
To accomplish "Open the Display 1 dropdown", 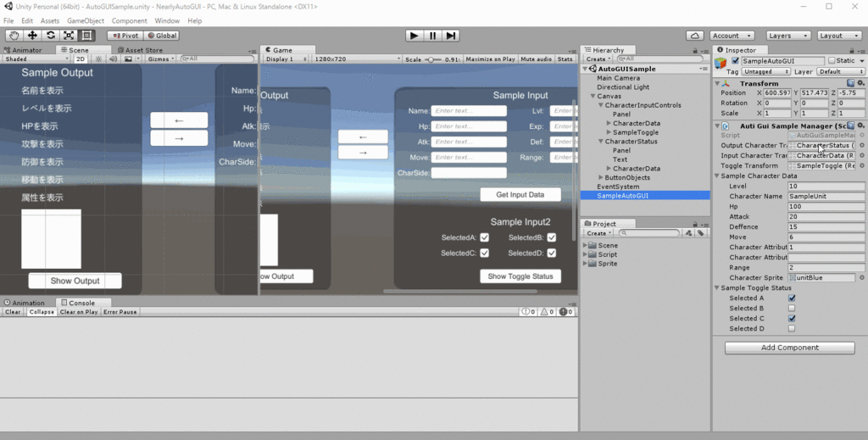I will click(286, 58).
